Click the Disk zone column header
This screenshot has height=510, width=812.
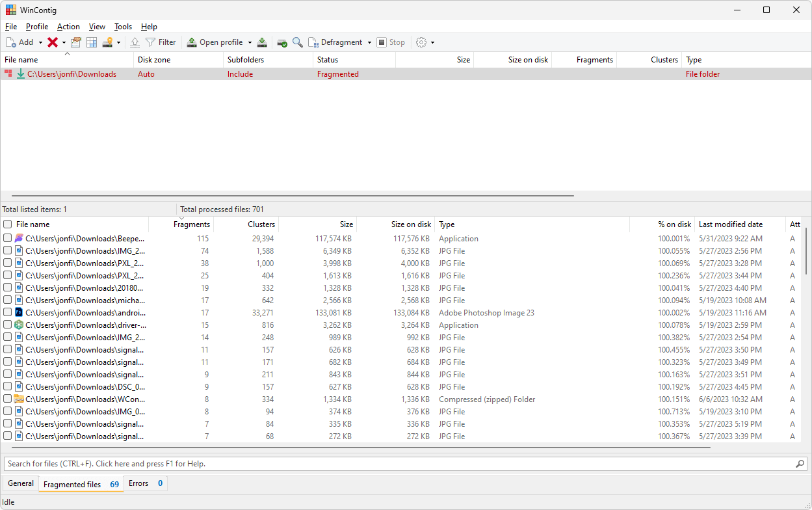coord(178,60)
